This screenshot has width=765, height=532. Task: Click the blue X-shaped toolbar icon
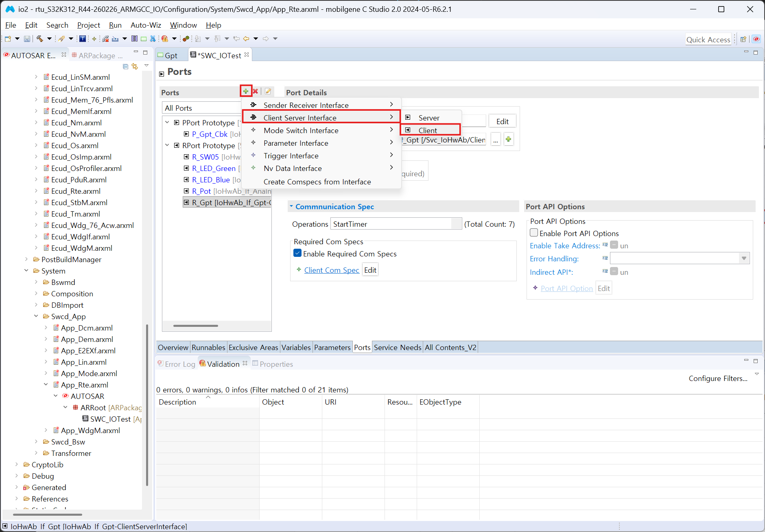tap(153, 39)
